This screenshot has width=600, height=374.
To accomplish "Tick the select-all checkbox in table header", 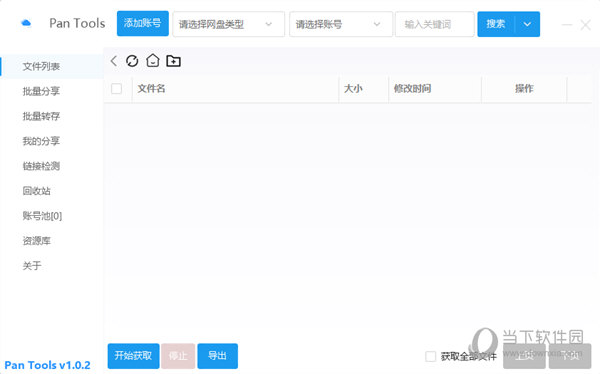I will pos(116,89).
